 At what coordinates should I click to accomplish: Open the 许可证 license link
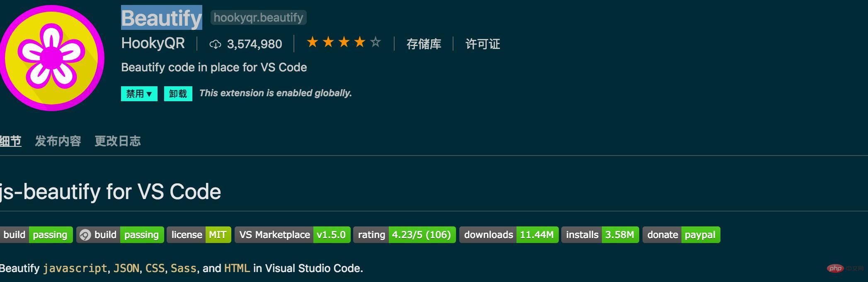482,44
